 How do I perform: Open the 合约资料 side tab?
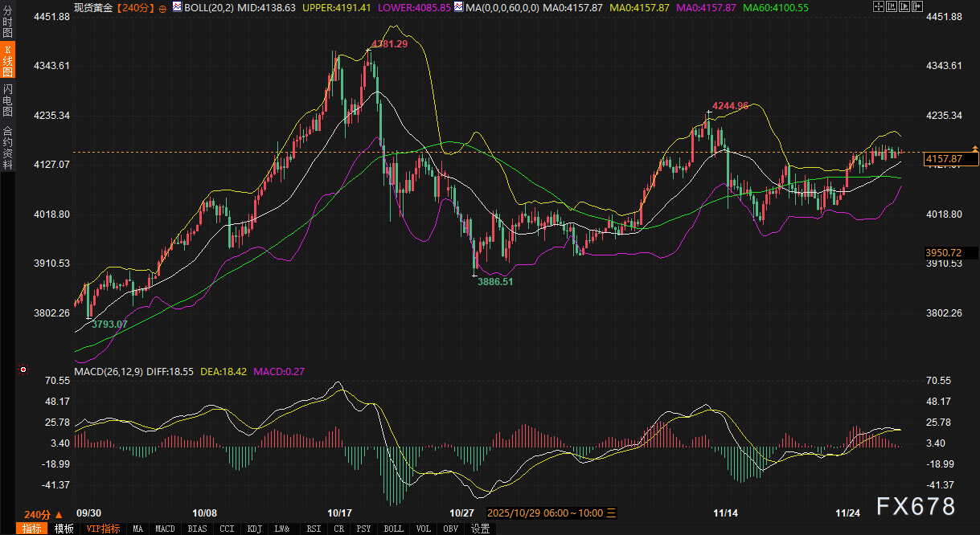tap(7, 147)
